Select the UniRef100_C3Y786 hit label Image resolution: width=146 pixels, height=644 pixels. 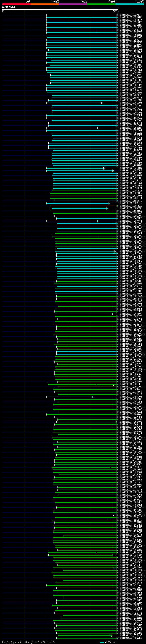coord(131,281)
